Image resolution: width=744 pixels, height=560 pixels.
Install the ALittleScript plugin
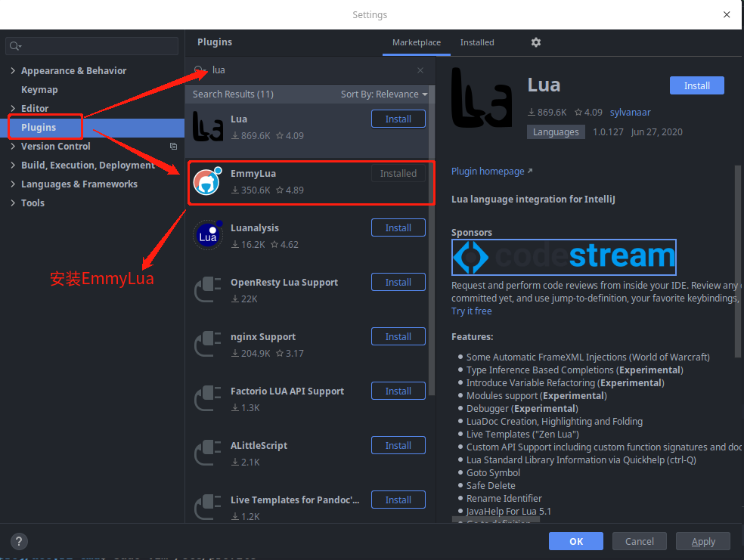[398, 446]
